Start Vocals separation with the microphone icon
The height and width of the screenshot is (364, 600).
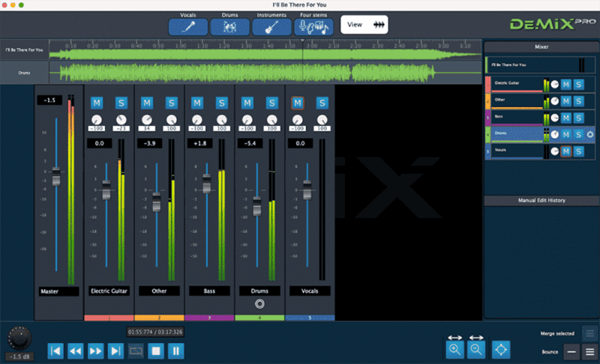pyautogui.click(x=188, y=27)
